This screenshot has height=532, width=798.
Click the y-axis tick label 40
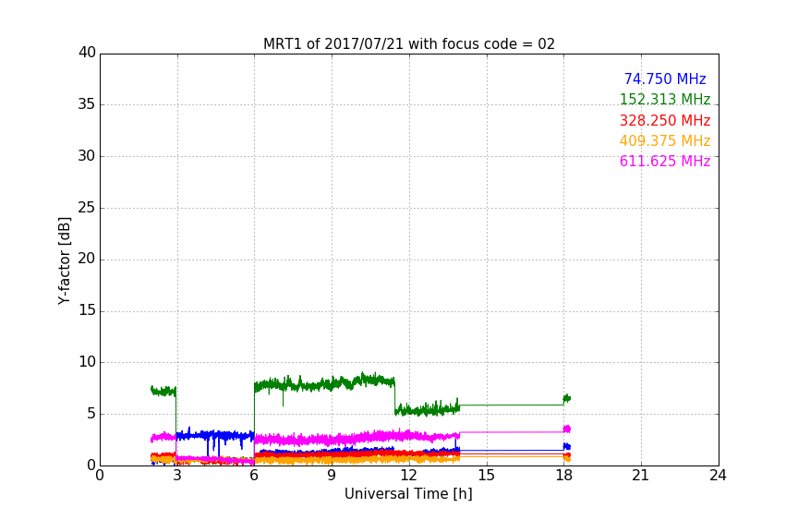click(87, 53)
